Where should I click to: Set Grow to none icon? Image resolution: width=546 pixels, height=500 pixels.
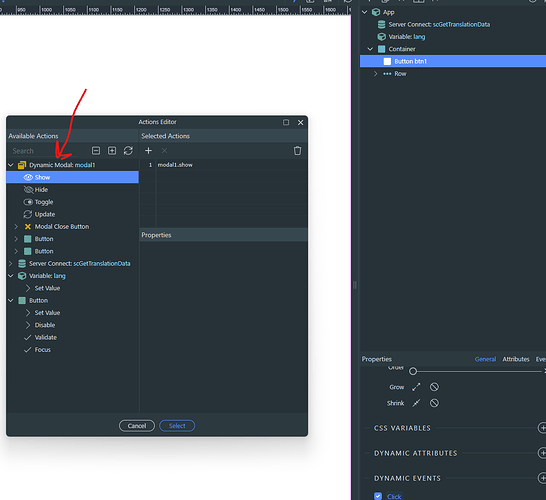pyautogui.click(x=434, y=387)
